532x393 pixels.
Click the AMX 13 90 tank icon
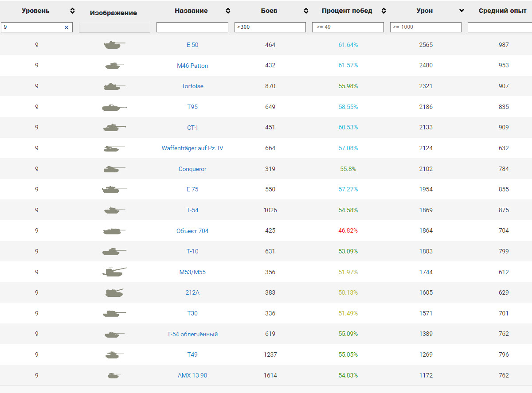114,375
